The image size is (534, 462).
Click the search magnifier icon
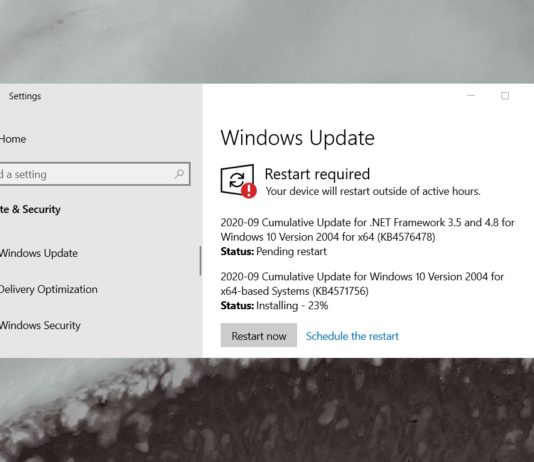pos(179,174)
